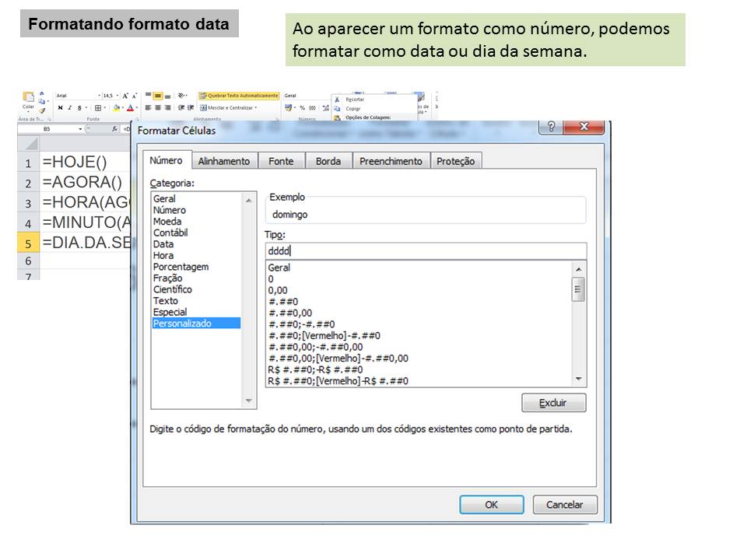Viewport: 747px width, 560px height.
Task: Click the red font color swatch
Action: (130, 107)
